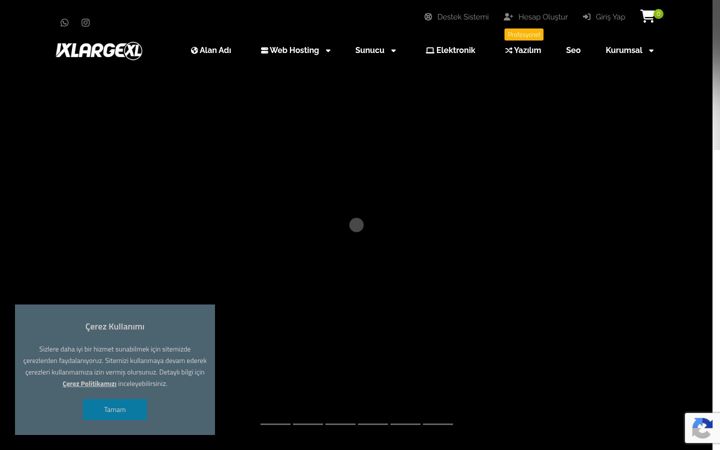The image size is (720, 450).
Task: Open the Web Hosting menu
Action: coord(294,51)
